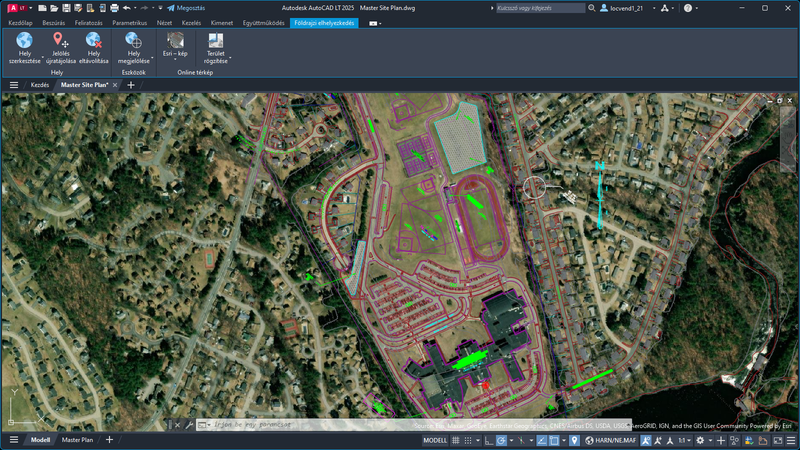The height and width of the screenshot is (450, 800).
Task: Click Terület rögzítése icon
Action: coord(215,40)
